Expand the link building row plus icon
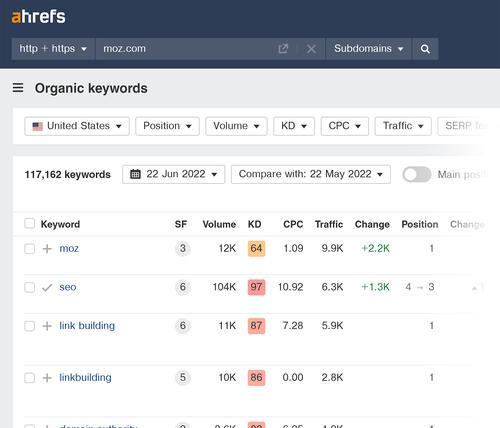This screenshot has width=500, height=428. [47, 326]
